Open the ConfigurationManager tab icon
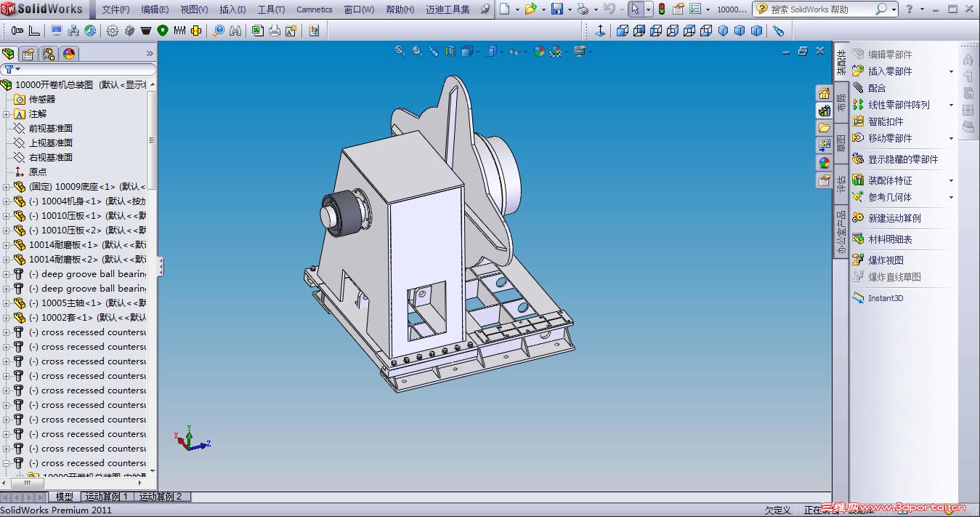The image size is (980, 517). coord(49,53)
